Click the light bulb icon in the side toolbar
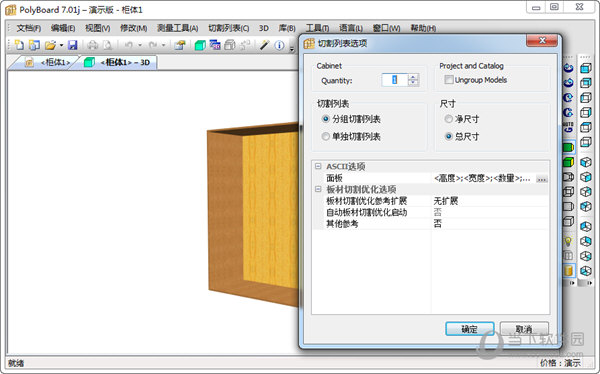This screenshot has width=600, height=374. point(568,241)
